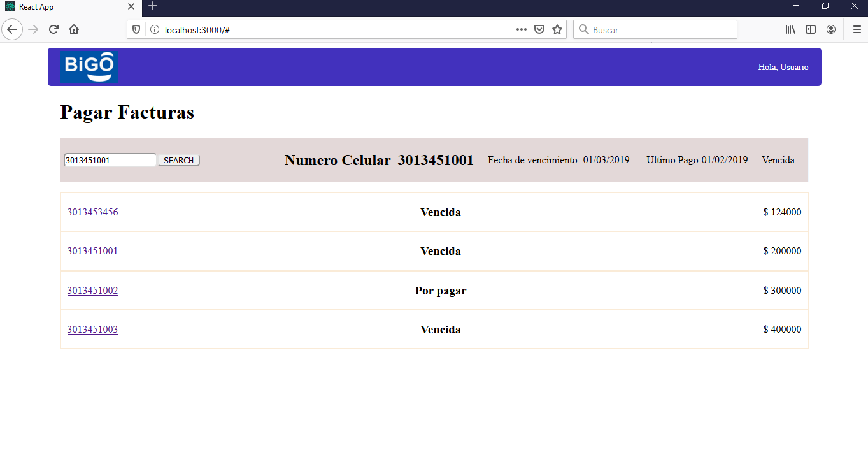Screen dimensions: 868x457
Task: Open invoice link 3013451002
Action: (x=92, y=291)
